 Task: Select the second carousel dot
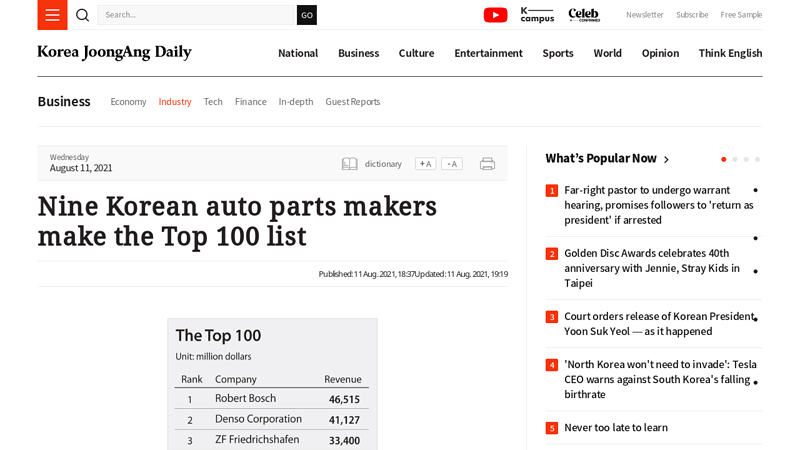(x=735, y=160)
